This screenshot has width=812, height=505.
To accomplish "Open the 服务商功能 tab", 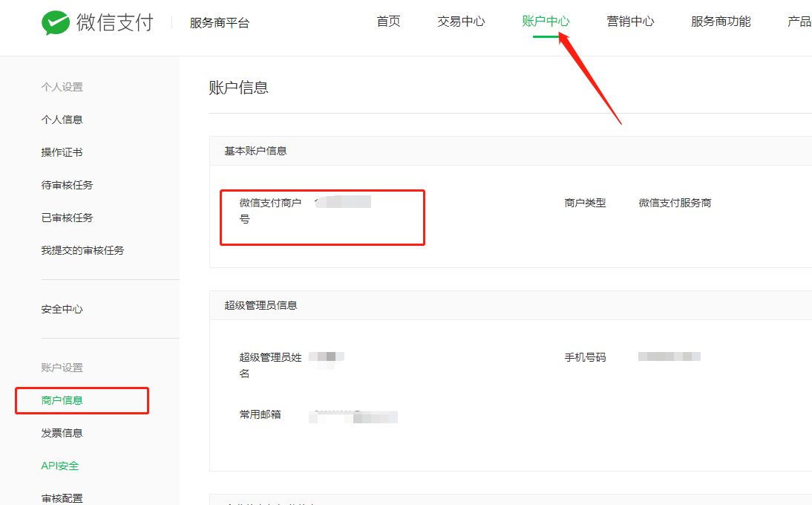I will coord(721,22).
